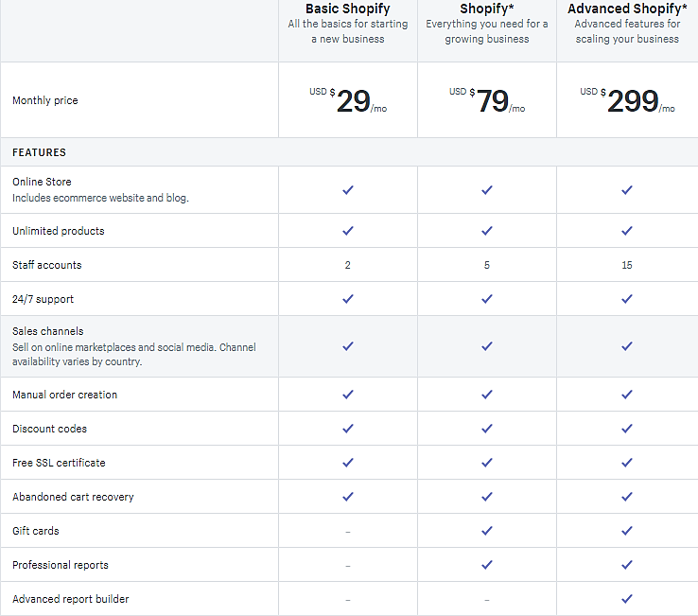Click the USD $79/mo price
The height and width of the screenshot is (616, 698).
(487, 100)
